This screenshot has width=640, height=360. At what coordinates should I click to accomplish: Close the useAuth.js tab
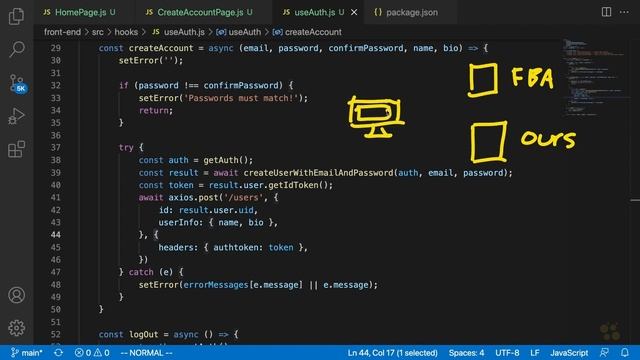pos(354,12)
